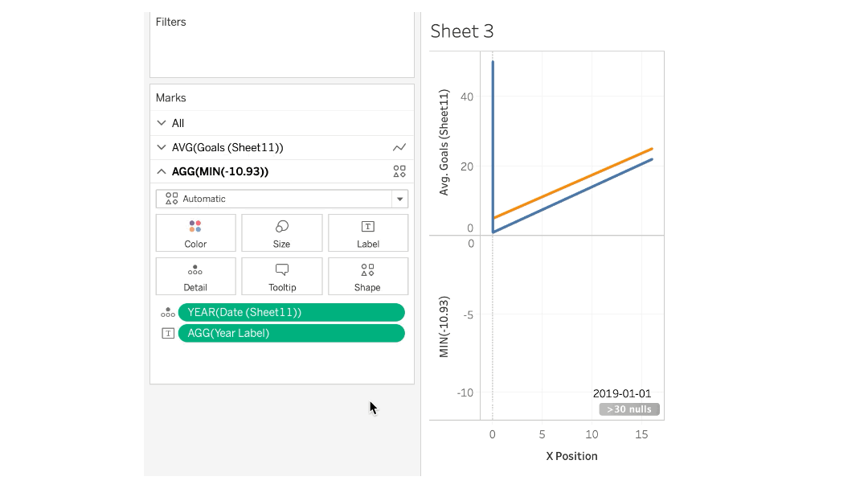868x489 pixels.
Task: Select the YEAR(Date (Sheet11)) pill
Action: click(x=291, y=313)
